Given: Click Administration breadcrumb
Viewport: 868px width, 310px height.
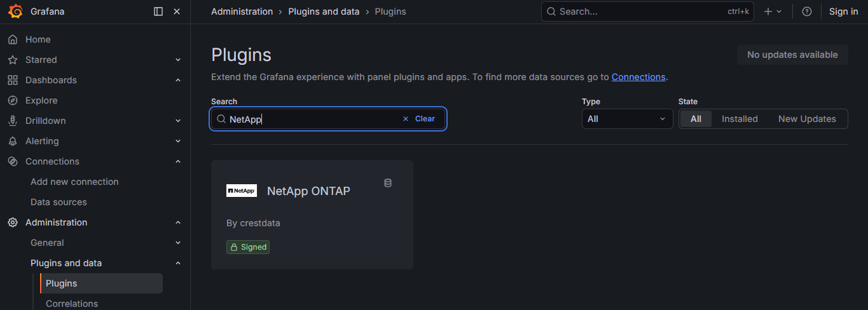Looking at the screenshot, I should [242, 11].
